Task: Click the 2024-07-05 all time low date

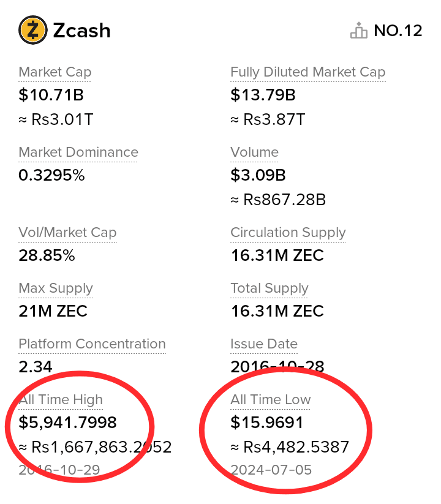Action: (x=271, y=470)
